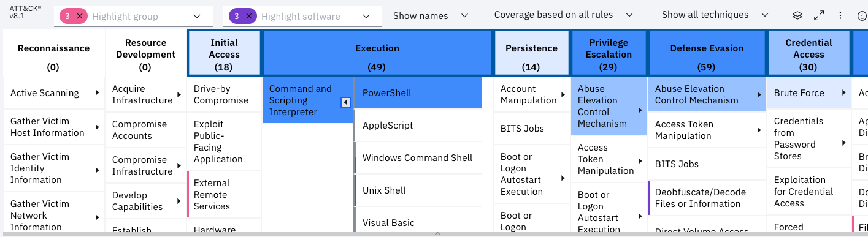Viewport: 868px width, 237px height.
Task: Click Deobfuscate/Decode Files or Information cell
Action: [707, 198]
